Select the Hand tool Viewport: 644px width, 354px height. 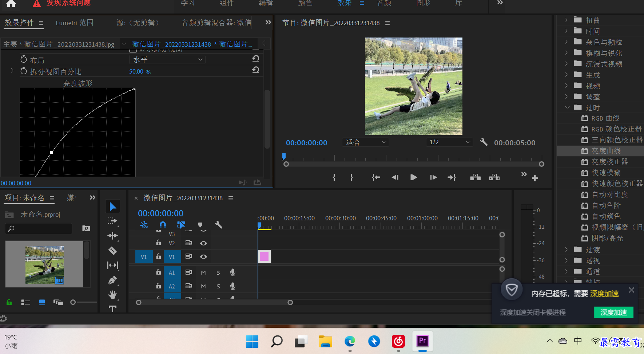(x=112, y=295)
